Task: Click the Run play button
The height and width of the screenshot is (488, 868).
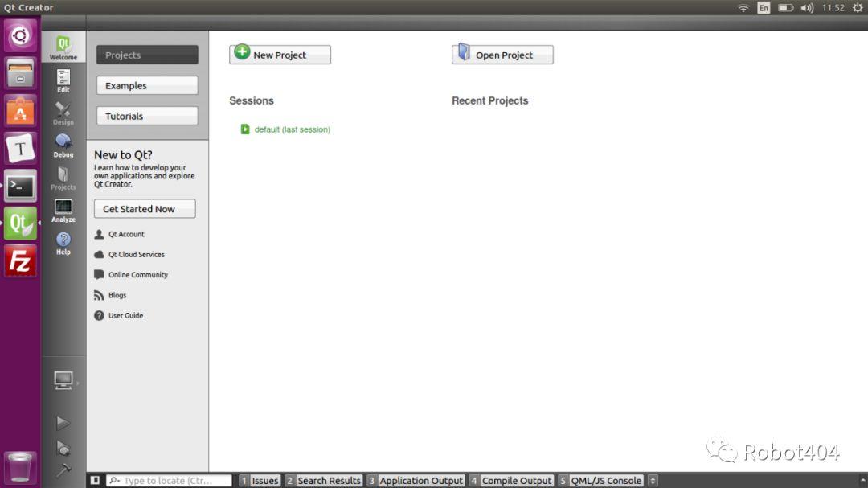Action: point(63,423)
